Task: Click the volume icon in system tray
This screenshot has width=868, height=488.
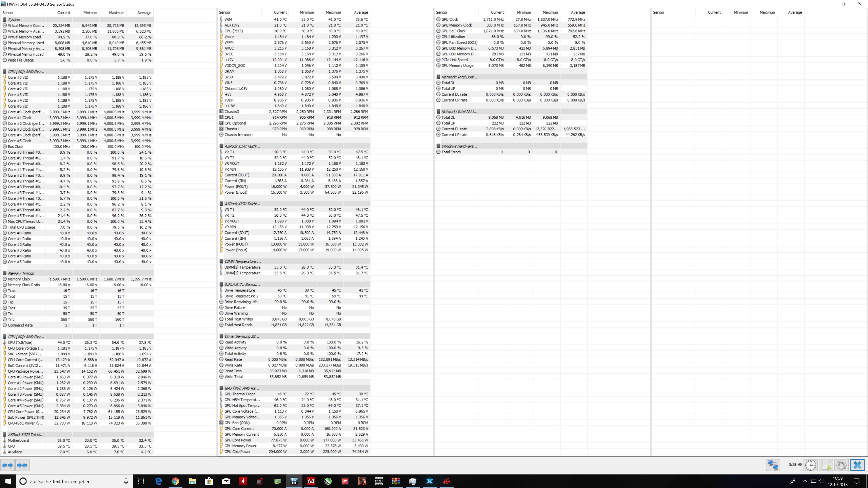Action: tap(821, 481)
